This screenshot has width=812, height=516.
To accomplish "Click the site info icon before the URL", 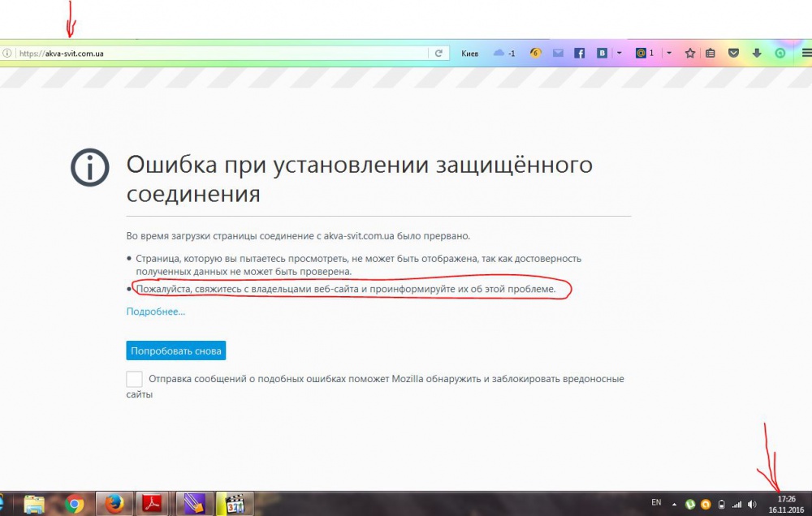I will coord(6,54).
